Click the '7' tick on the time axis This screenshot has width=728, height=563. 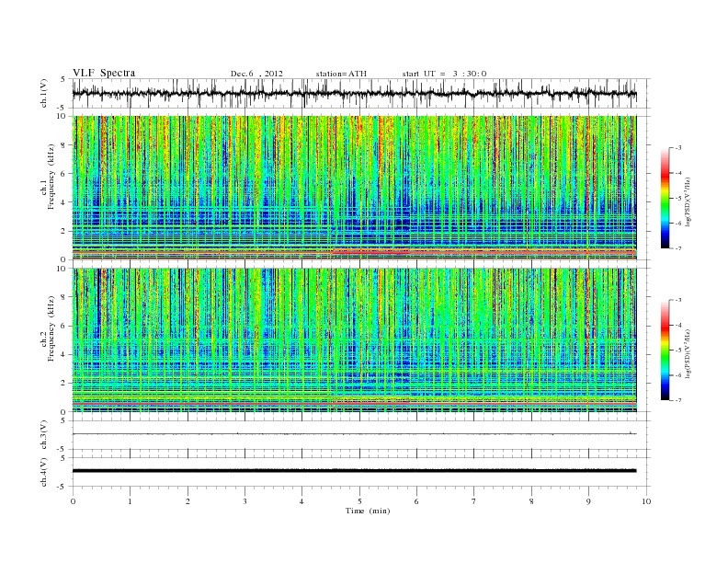click(x=474, y=501)
